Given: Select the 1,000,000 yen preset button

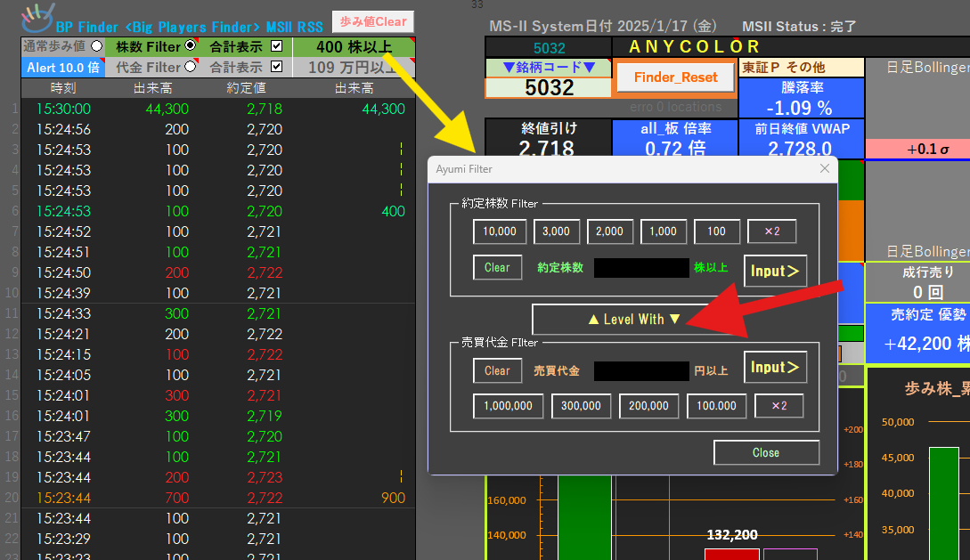Looking at the screenshot, I should point(509,406).
